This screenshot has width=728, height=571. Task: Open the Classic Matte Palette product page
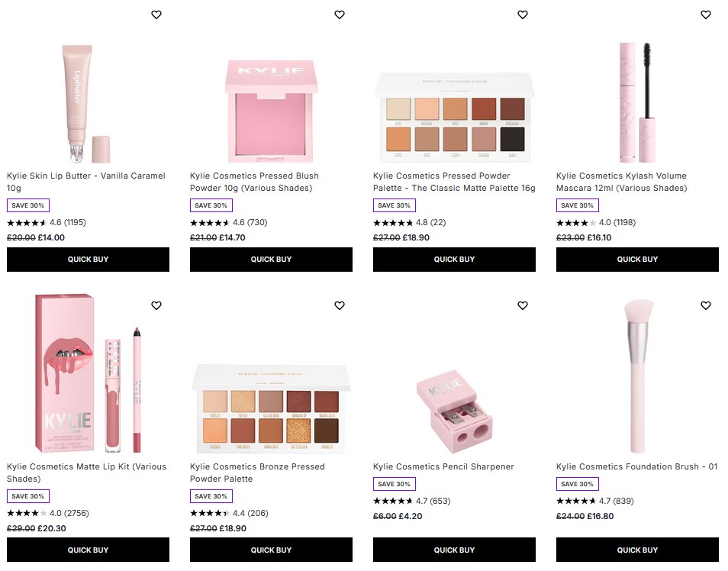[453, 182]
